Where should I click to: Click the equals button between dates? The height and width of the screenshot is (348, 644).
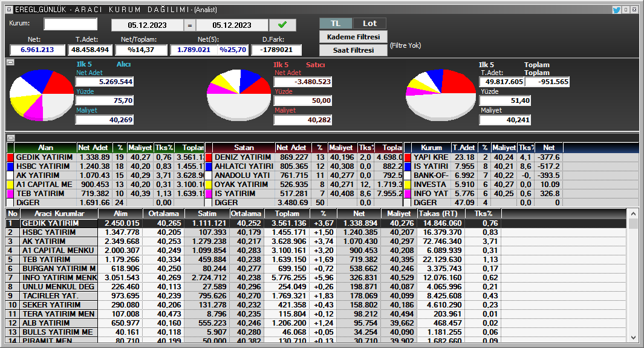click(189, 25)
